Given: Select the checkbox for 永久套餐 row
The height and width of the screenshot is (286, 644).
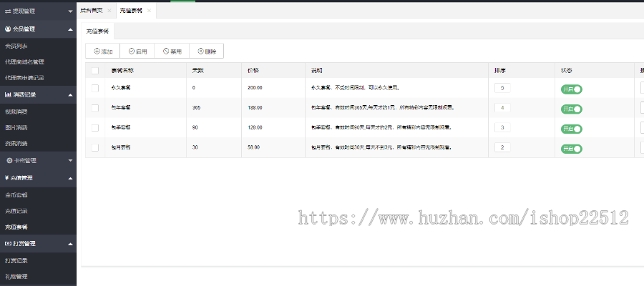Looking at the screenshot, I should 95,88.
